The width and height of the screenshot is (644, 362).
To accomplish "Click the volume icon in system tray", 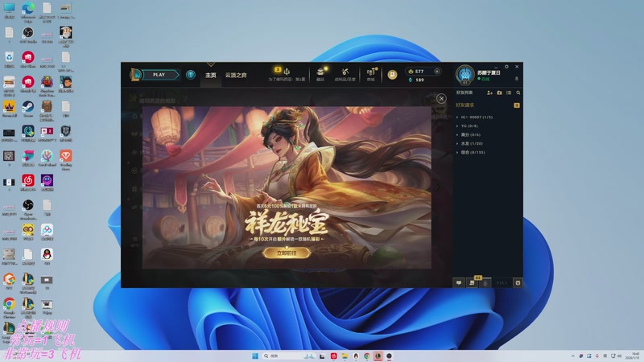I will 619,356.
